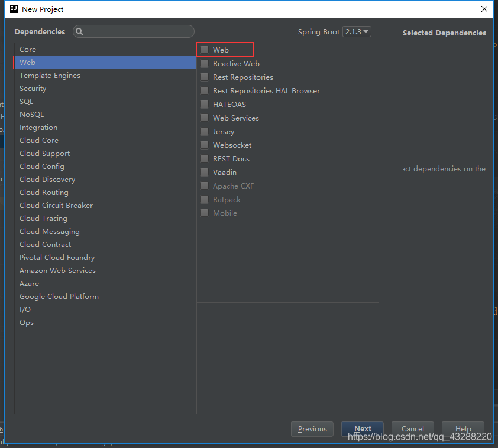Open the Cloud Support category
The image size is (498, 448).
pyautogui.click(x=105, y=154)
